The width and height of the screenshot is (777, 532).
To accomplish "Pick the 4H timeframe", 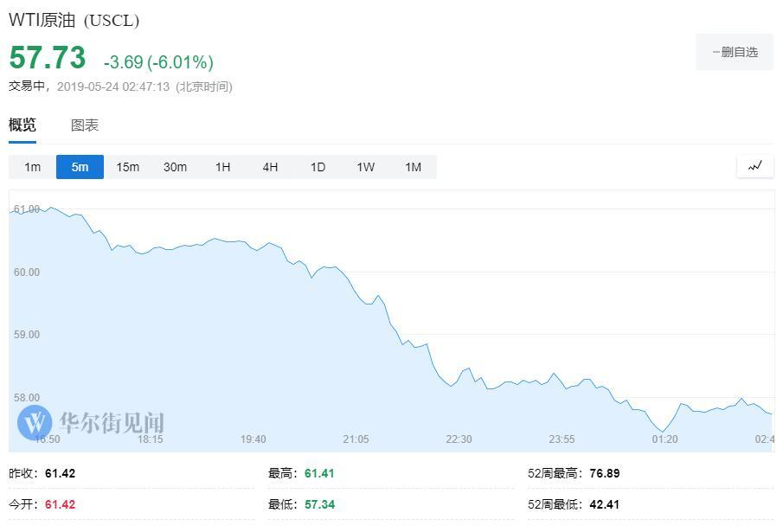I will (x=270, y=167).
